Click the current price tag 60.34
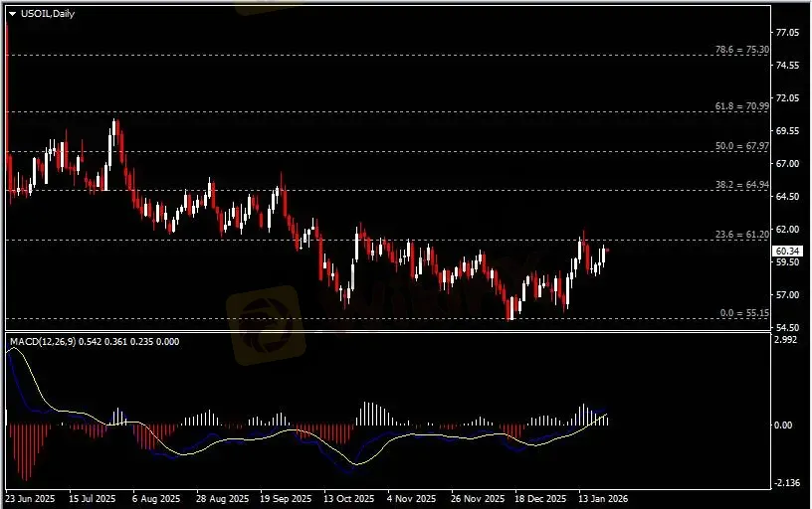Screen dimensions: 812x509 coord(789,251)
